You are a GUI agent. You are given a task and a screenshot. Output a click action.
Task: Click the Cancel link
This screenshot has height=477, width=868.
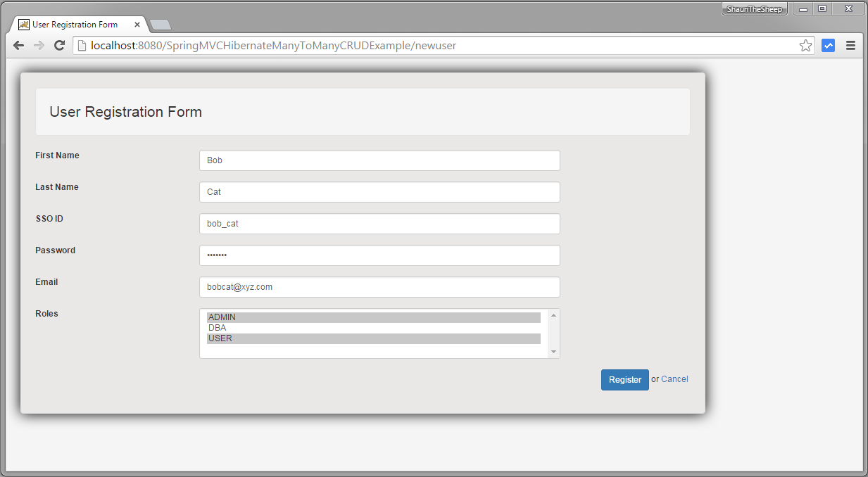point(674,379)
